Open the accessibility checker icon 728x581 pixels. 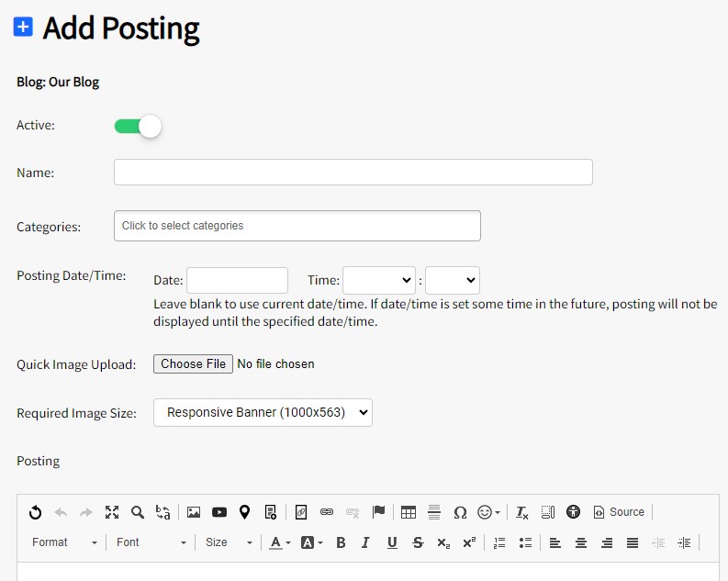coord(574,512)
